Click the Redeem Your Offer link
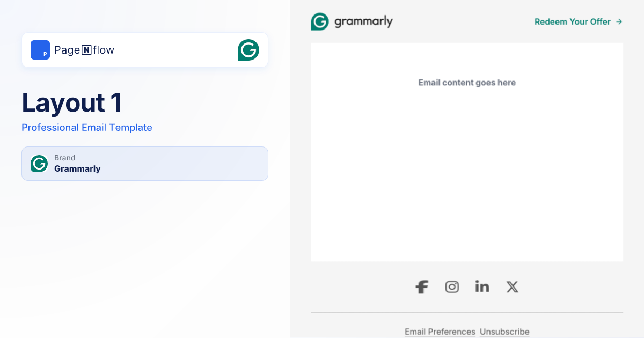644x338 pixels. click(572, 22)
